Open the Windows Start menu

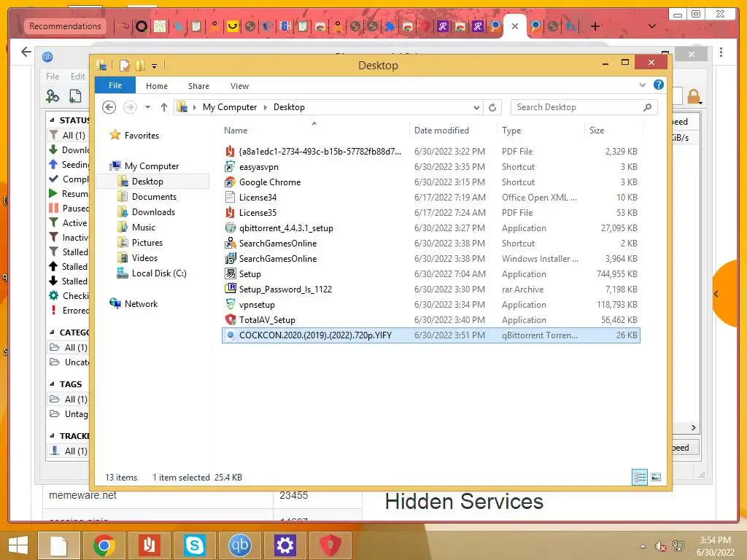pyautogui.click(x=18, y=545)
